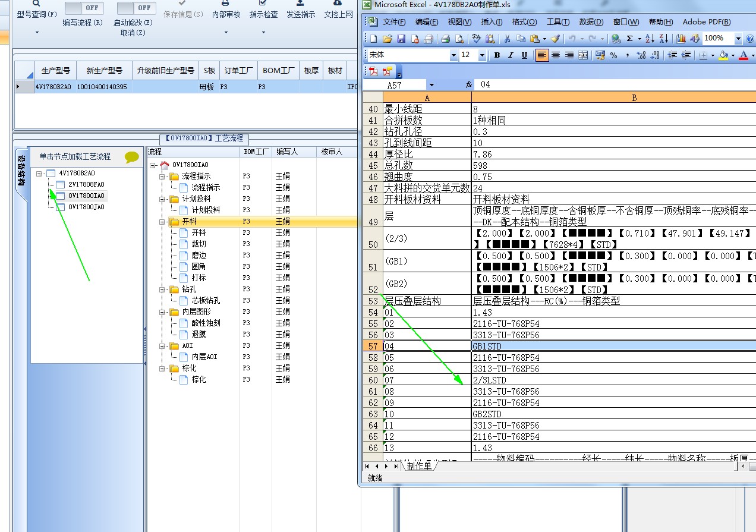This screenshot has height=532, width=756.
Task: Click the Cut scissors icon in Excel
Action: click(x=507, y=39)
